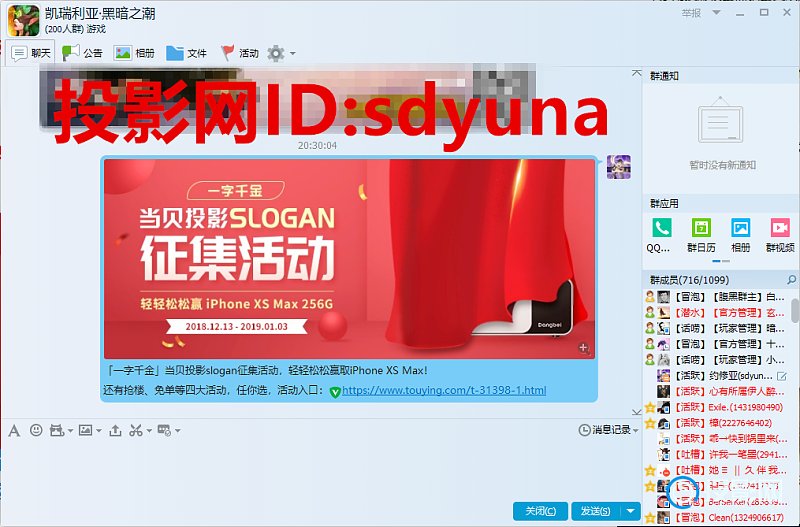Click the sender's avatar next to the message
800x527 pixels.
(x=618, y=167)
